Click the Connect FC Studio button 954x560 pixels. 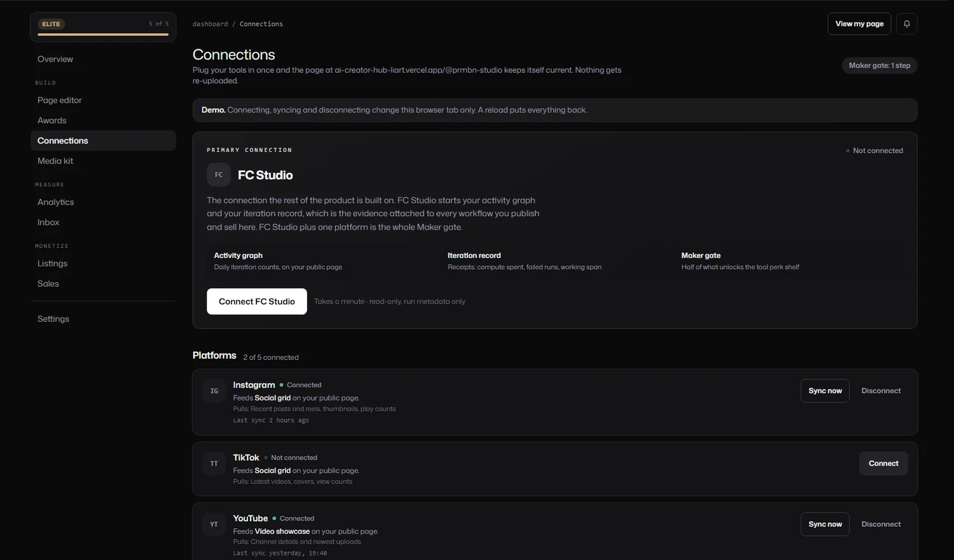[257, 301]
